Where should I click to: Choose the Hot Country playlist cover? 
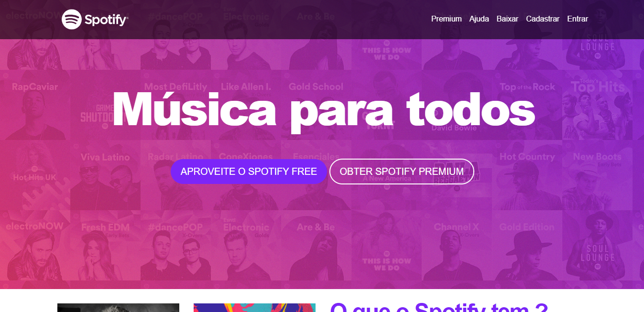[x=527, y=175]
